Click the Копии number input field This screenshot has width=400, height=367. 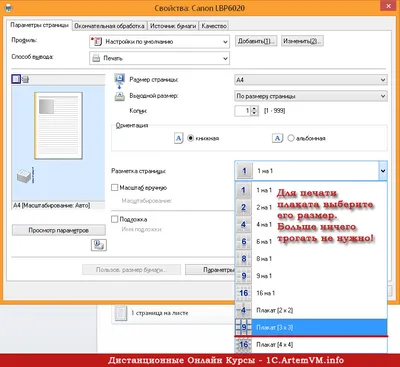point(243,111)
